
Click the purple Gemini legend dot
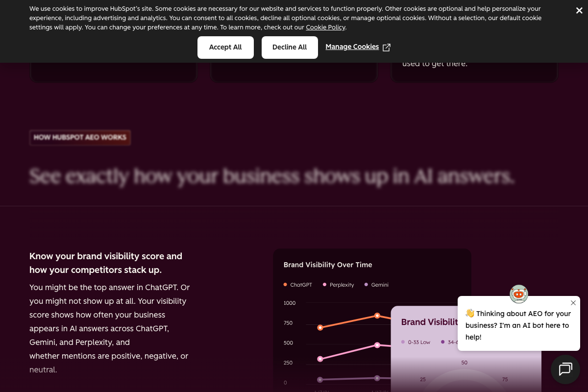tap(366, 285)
